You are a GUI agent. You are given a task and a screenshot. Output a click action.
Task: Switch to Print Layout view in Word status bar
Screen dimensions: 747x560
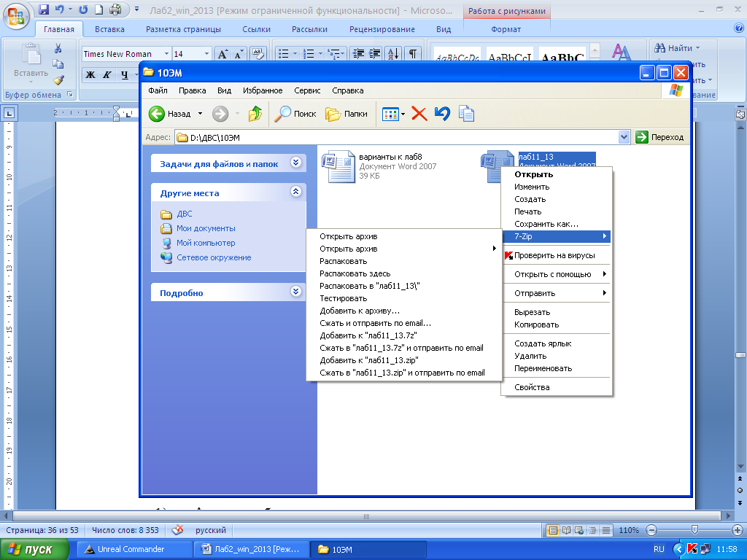click(553, 530)
